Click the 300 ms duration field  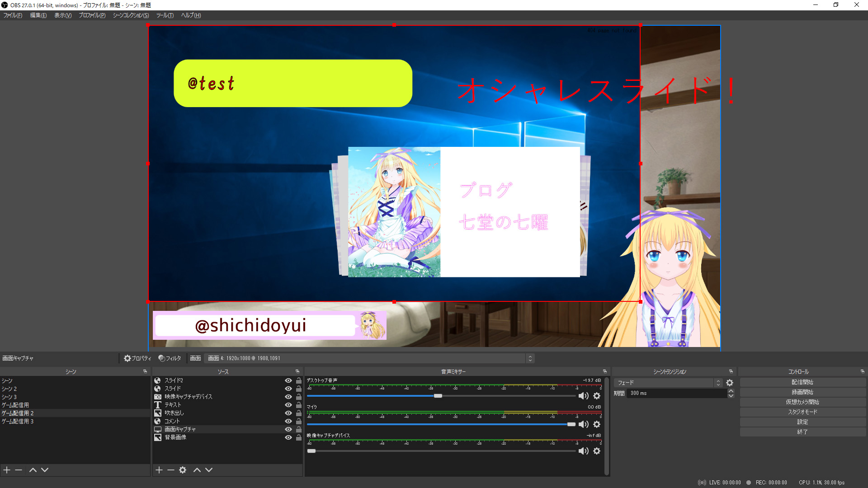pyautogui.click(x=676, y=393)
